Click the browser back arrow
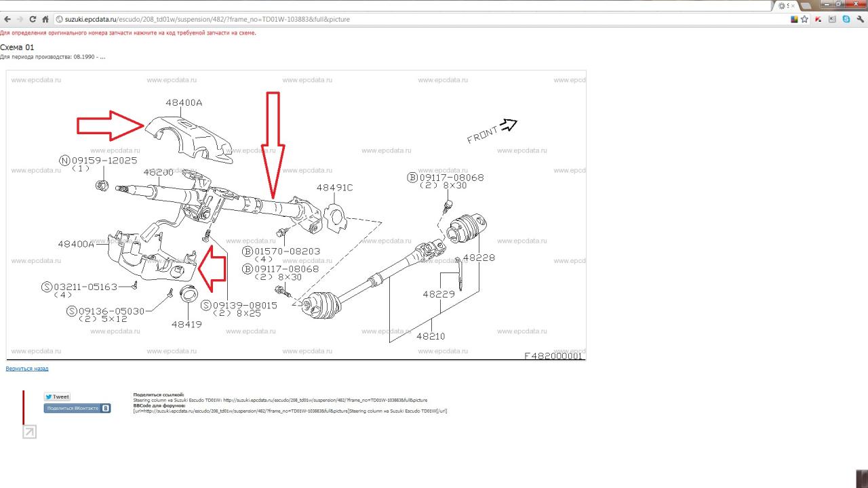The width and height of the screenshot is (868, 488). (7, 20)
